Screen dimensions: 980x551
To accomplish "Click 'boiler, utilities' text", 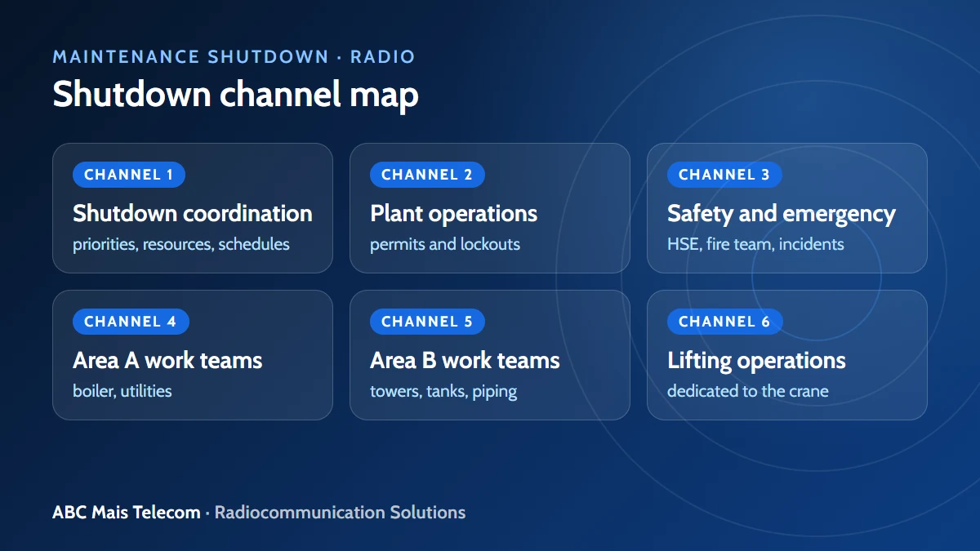I will tap(122, 391).
